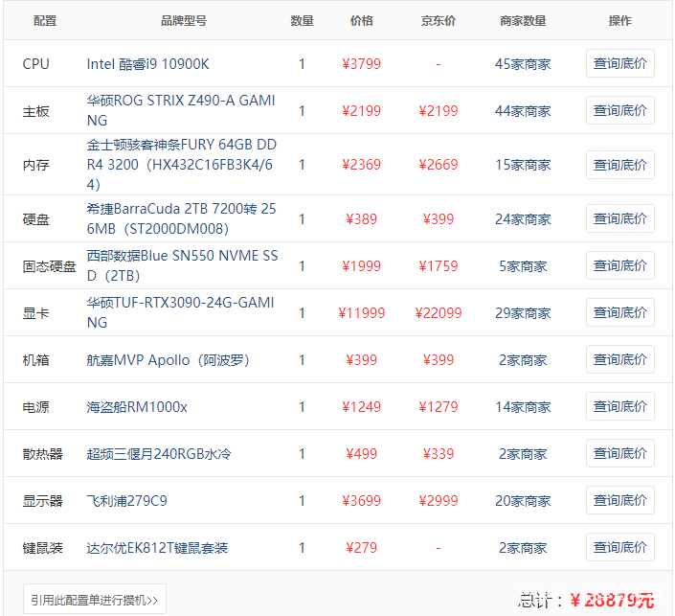Click 20家商家 in 显示器 row
Viewport: 675px width, 616px height.
tap(523, 501)
